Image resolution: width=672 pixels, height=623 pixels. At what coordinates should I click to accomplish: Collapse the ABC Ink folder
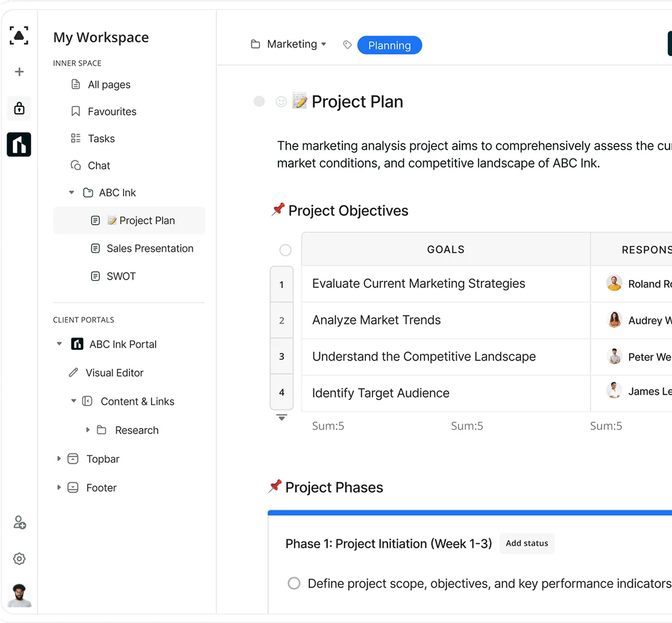(x=72, y=193)
